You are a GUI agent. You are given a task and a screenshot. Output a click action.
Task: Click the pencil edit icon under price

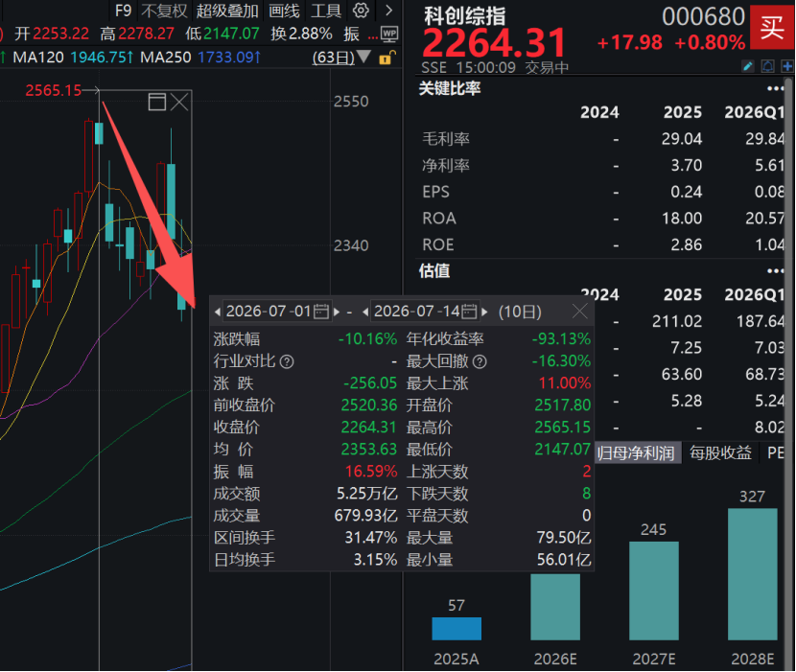[x=747, y=66]
